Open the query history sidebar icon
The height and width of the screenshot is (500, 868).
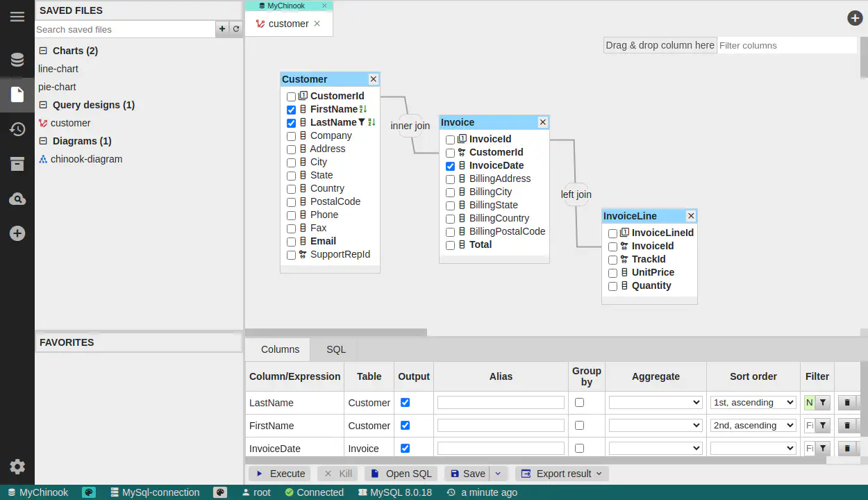click(x=17, y=129)
